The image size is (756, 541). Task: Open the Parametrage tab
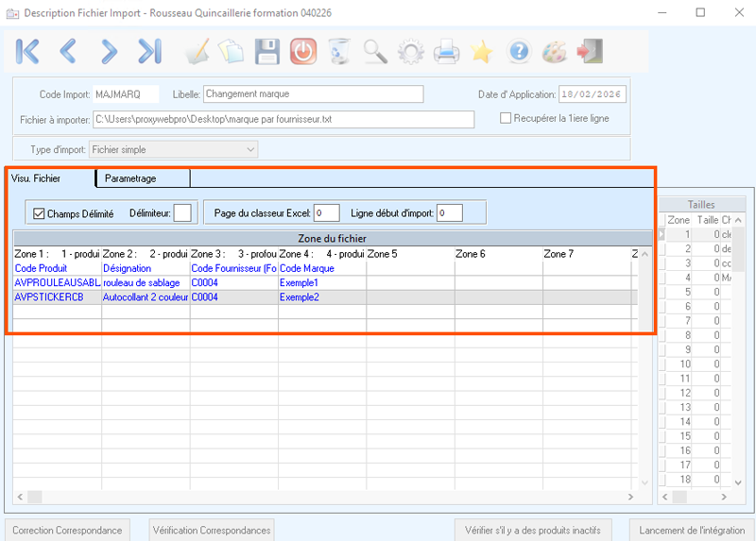click(x=144, y=178)
